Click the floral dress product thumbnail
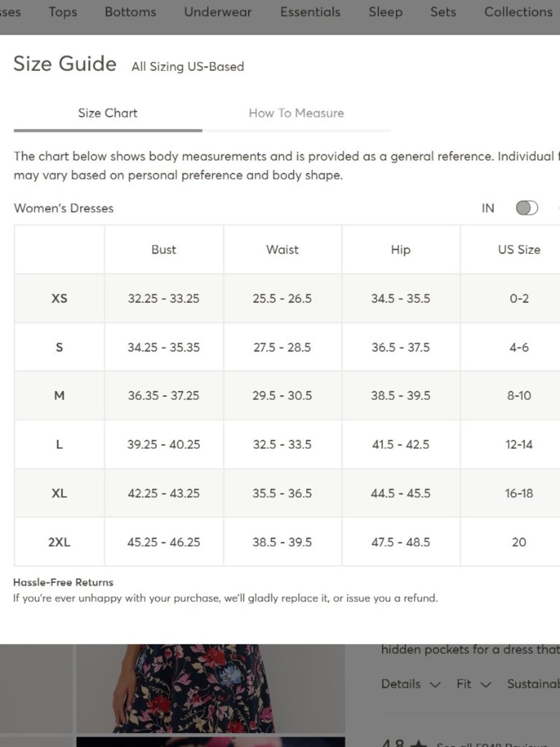Image resolution: width=560 pixels, height=747 pixels. [x=211, y=688]
